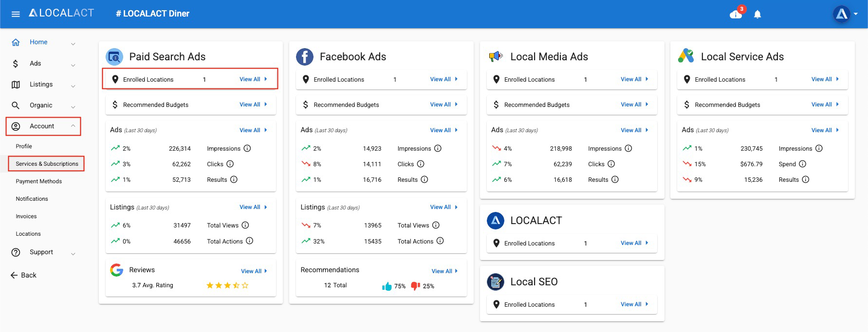
Task: Open the bell alerts icon
Action: click(757, 15)
